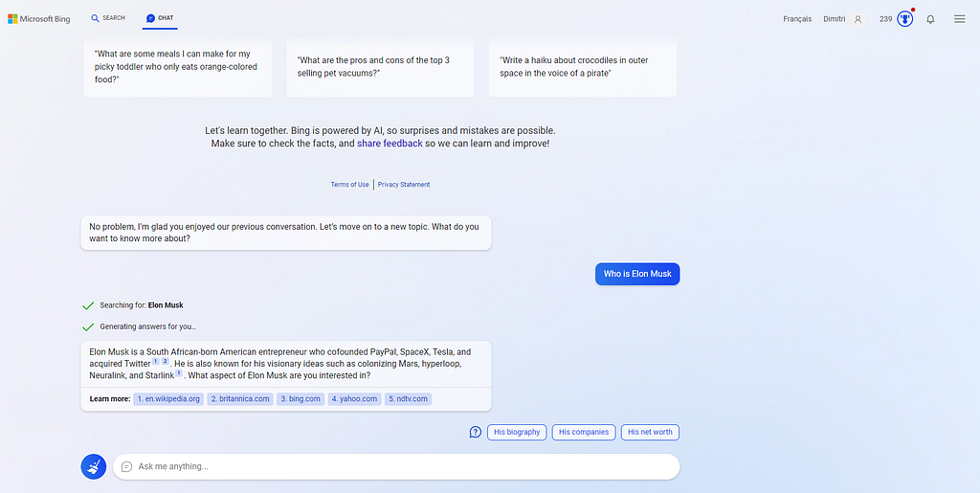The height and width of the screenshot is (493, 980).
Task: Click the checkmark next to Searching for
Action: [x=88, y=305]
